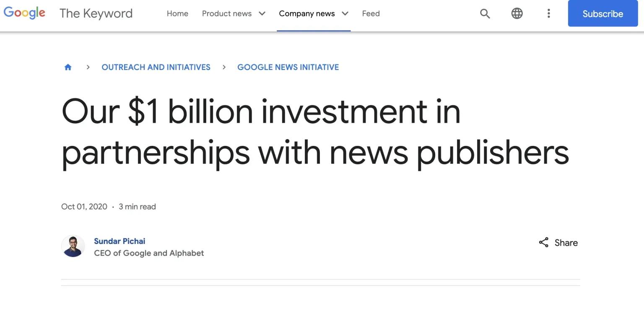
Task: Open the search magnifier icon
Action: tap(485, 13)
